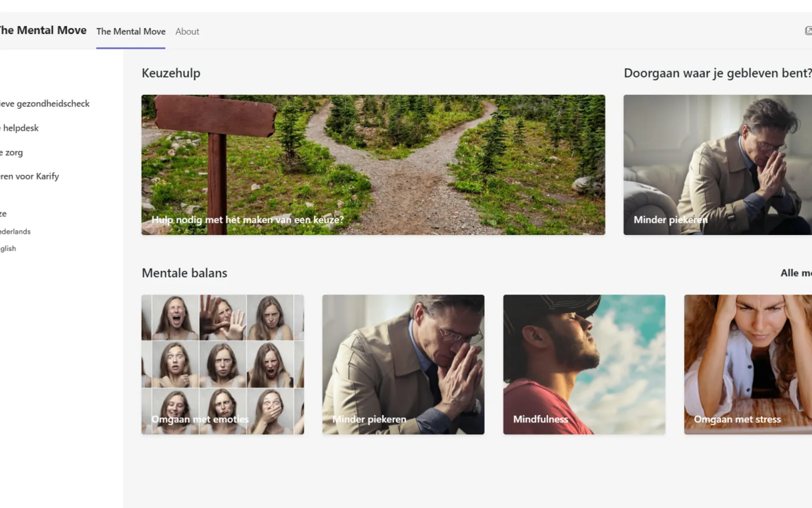This screenshot has width=812, height=508.
Task: Open the Omgaan met emoties module
Action: [223, 364]
